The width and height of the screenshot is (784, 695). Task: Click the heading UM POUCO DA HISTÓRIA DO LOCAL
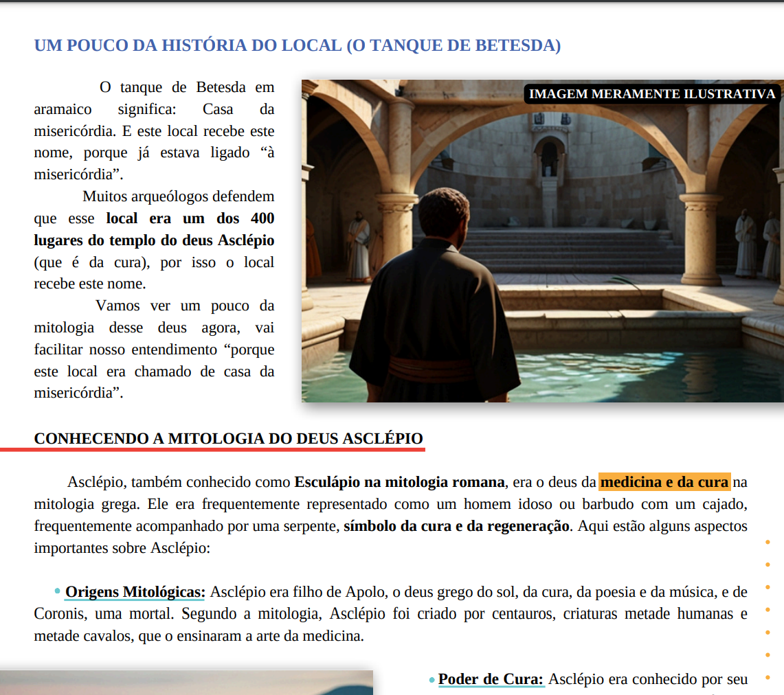pos(295,45)
